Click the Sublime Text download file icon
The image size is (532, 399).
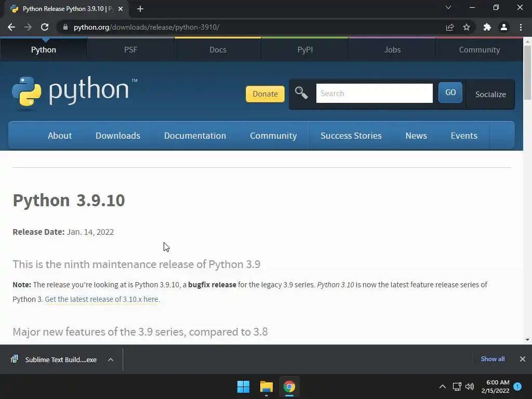click(x=14, y=360)
